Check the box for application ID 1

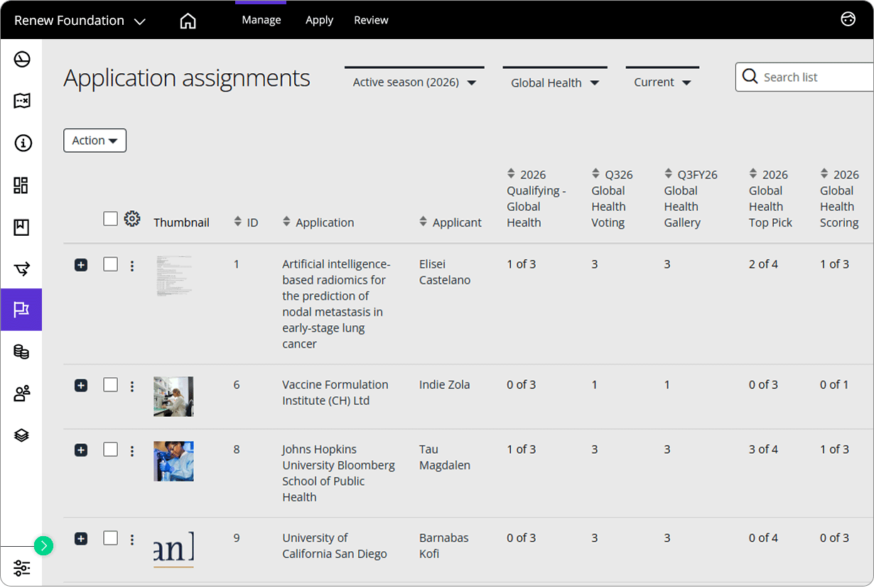coord(110,264)
